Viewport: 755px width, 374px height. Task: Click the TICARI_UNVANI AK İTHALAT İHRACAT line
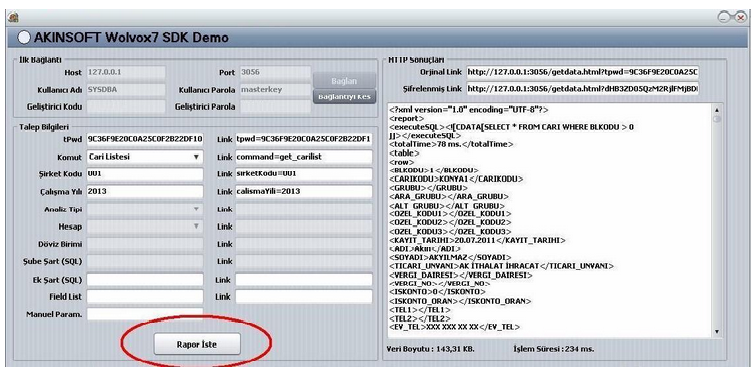click(x=501, y=266)
